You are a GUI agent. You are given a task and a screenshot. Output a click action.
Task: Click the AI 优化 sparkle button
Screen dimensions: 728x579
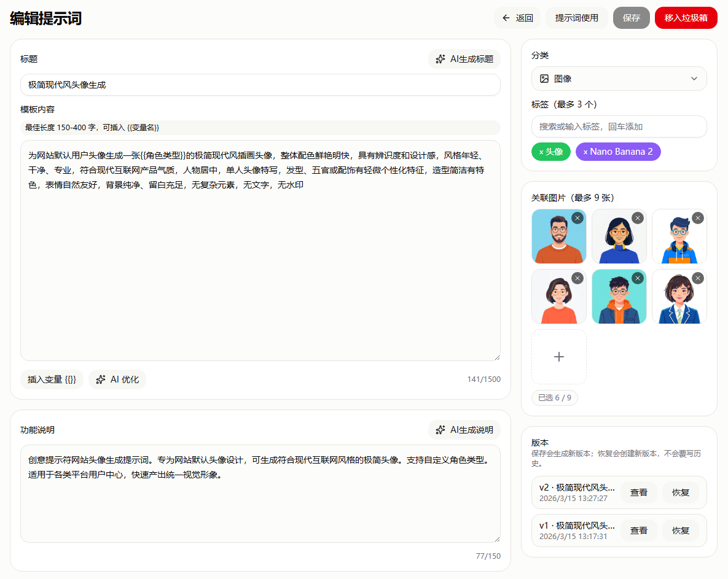[x=117, y=379]
